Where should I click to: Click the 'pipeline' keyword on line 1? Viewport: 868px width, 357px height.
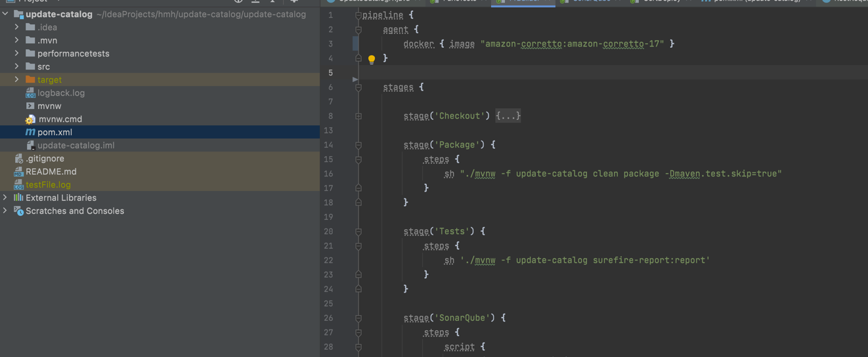tap(383, 15)
